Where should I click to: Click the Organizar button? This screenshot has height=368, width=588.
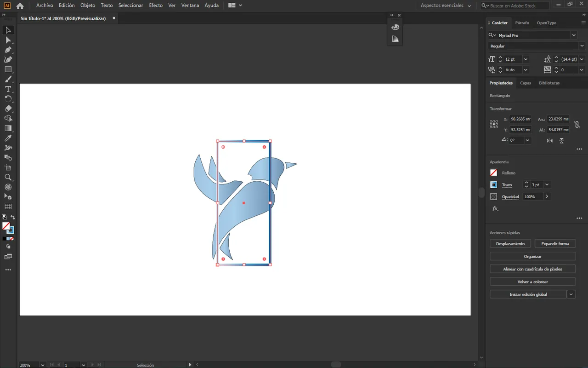point(533,257)
